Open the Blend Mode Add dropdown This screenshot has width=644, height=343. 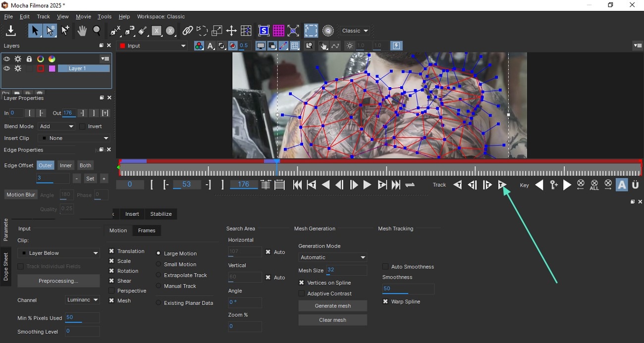click(x=56, y=126)
